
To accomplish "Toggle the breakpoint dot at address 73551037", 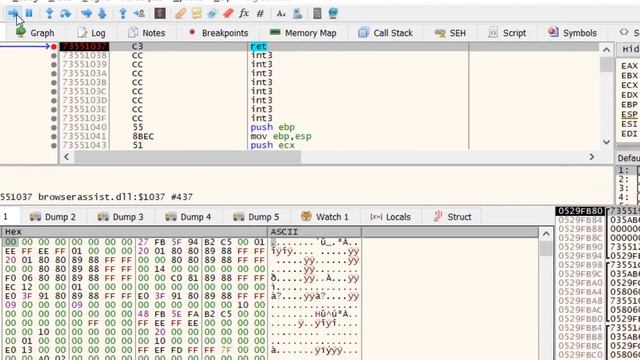I will (x=54, y=47).
